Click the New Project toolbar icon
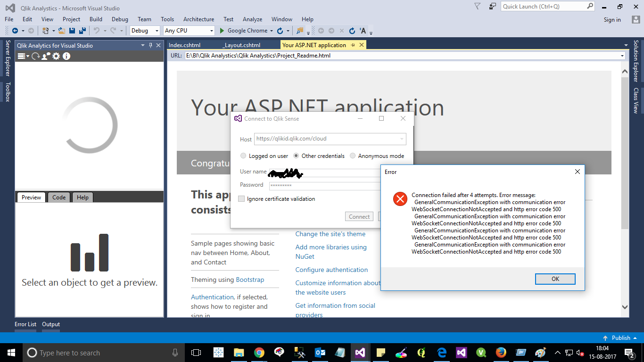Image resolution: width=644 pixels, height=362 pixels. point(46,31)
